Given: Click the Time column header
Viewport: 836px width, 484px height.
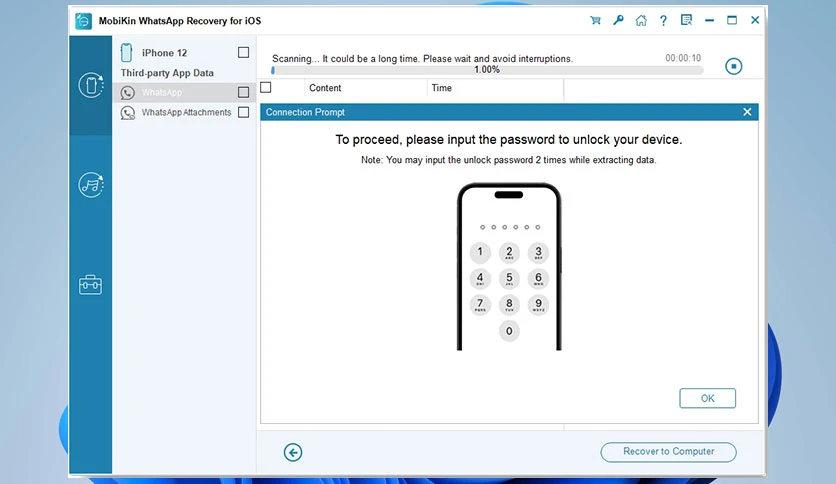Looking at the screenshot, I should coord(441,88).
